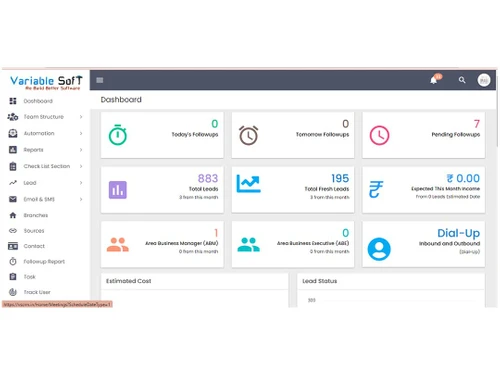Viewport: 500px width, 375px height.
Task: Open the Contact menu item
Action: (x=34, y=246)
